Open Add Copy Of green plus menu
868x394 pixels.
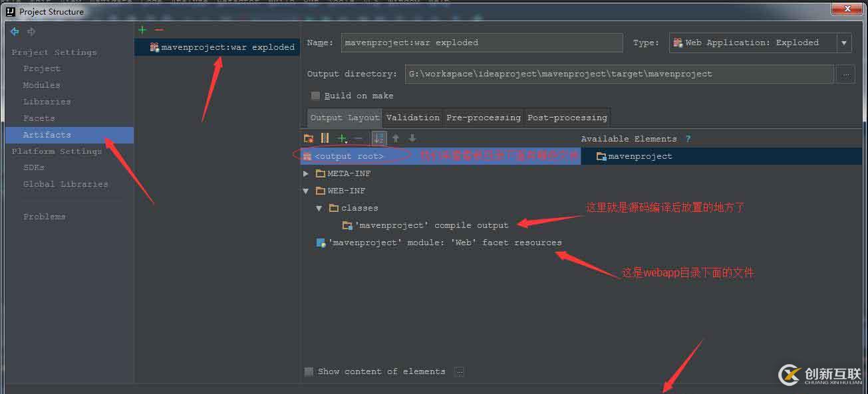coord(342,138)
